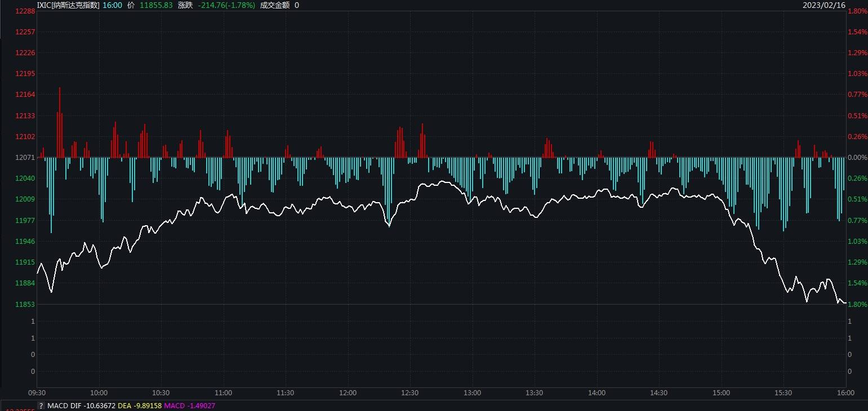Click the green price value 11855.83

click(156, 5)
